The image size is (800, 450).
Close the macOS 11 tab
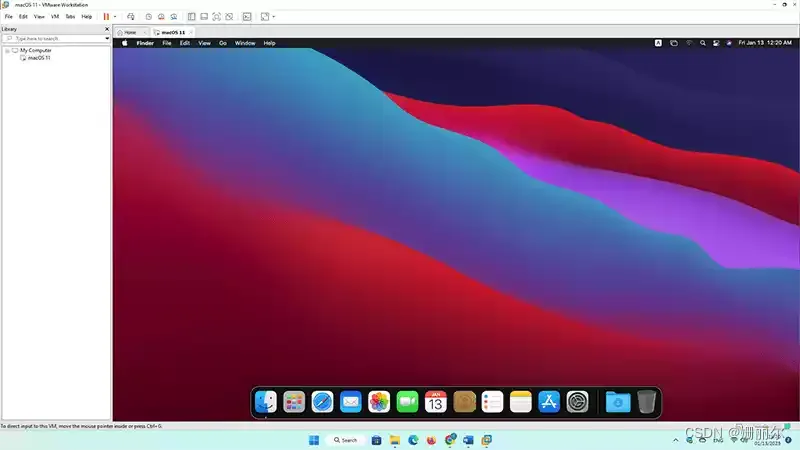coord(191,32)
